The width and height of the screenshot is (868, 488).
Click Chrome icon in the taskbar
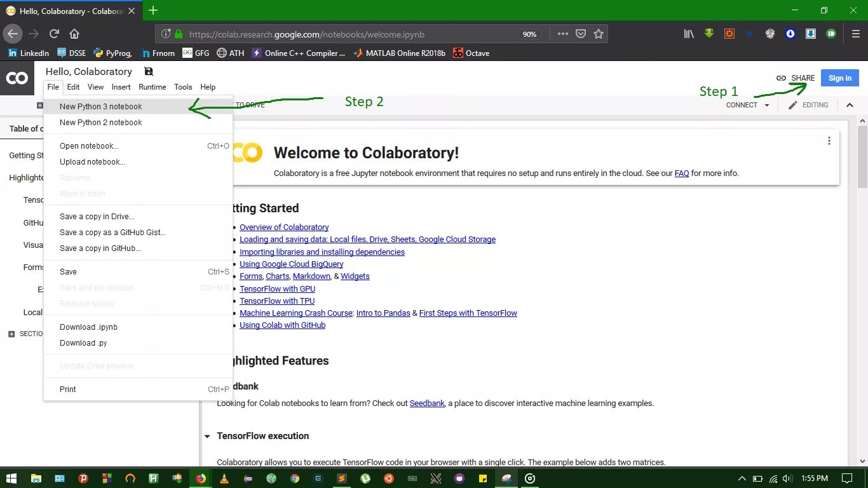pyautogui.click(x=295, y=478)
